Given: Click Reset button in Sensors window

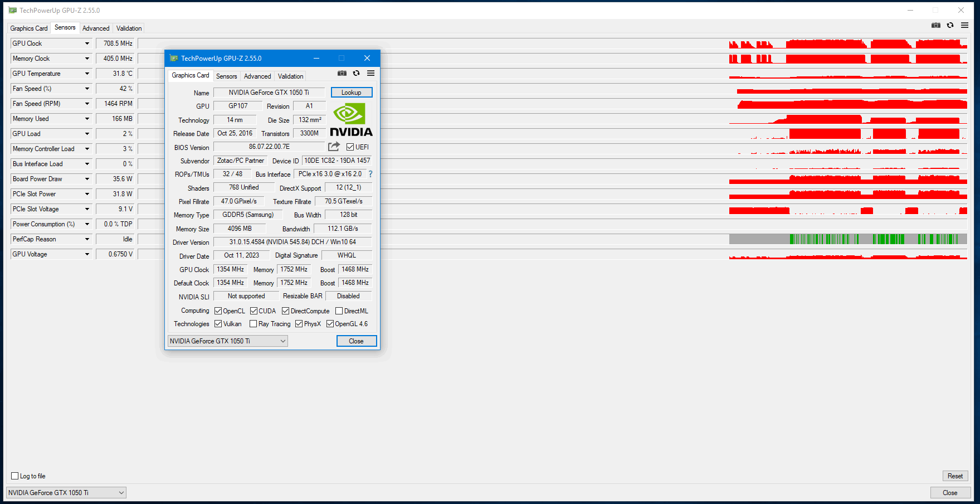Looking at the screenshot, I should (955, 476).
